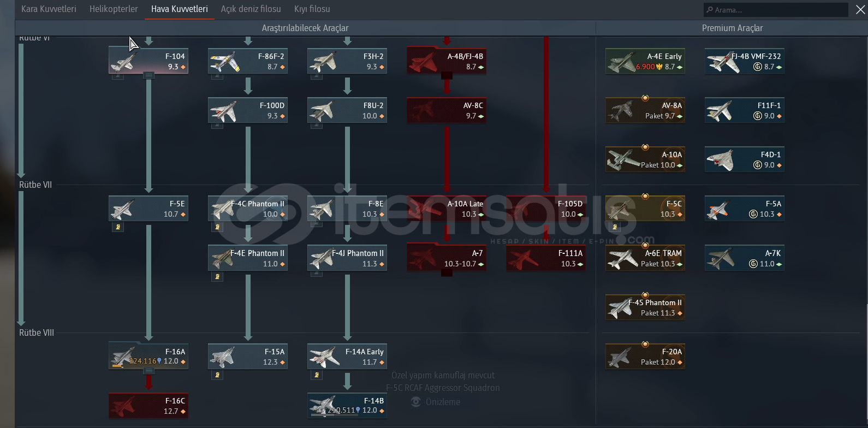Pick the F-15A aircraft card
The height and width of the screenshot is (428, 868).
tap(248, 356)
